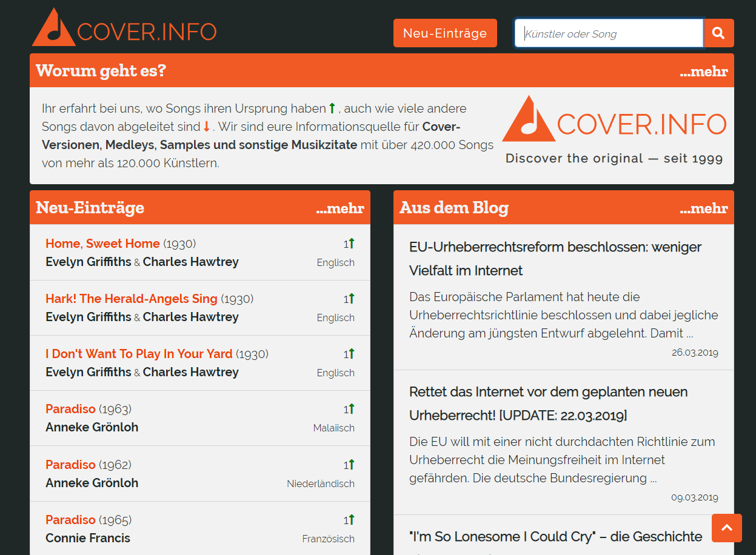Image resolution: width=756 pixels, height=555 pixels.
Task: Click the search magnifier button
Action: point(718,33)
